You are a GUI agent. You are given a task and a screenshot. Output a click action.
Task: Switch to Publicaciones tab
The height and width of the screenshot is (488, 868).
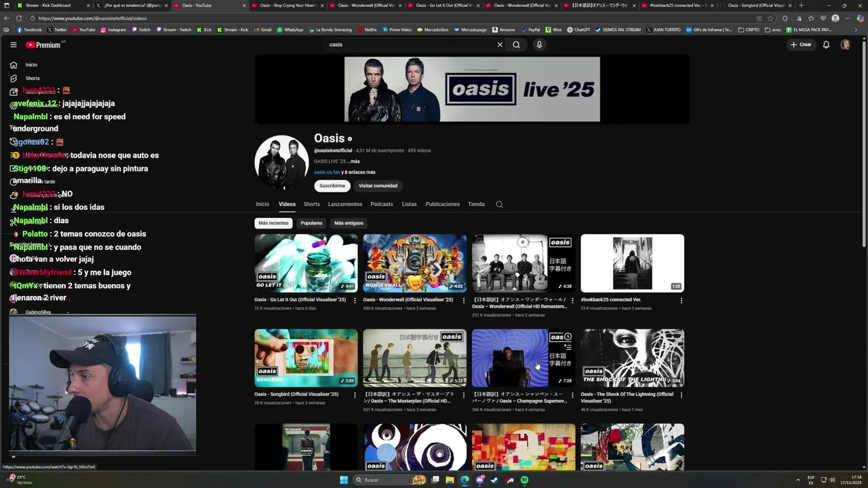point(443,204)
